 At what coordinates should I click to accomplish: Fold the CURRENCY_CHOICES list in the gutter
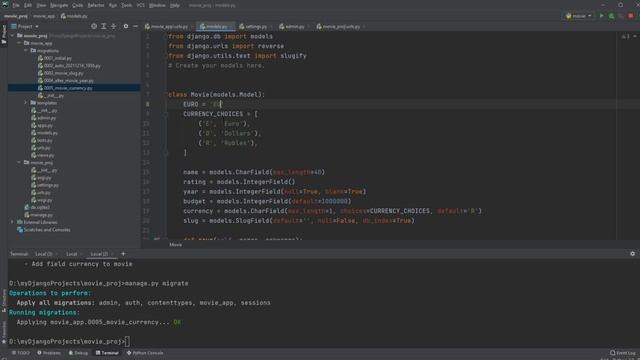(166, 114)
